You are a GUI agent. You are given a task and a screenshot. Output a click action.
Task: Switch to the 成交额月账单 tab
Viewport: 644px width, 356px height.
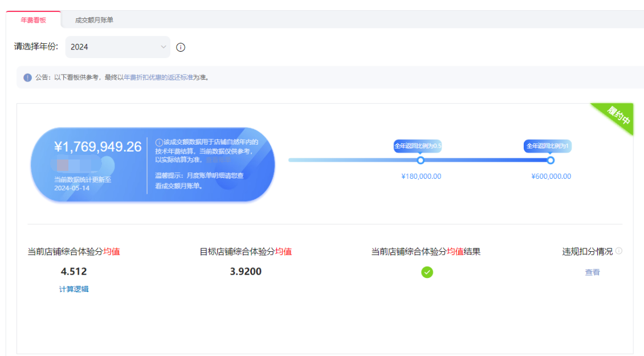[94, 20]
